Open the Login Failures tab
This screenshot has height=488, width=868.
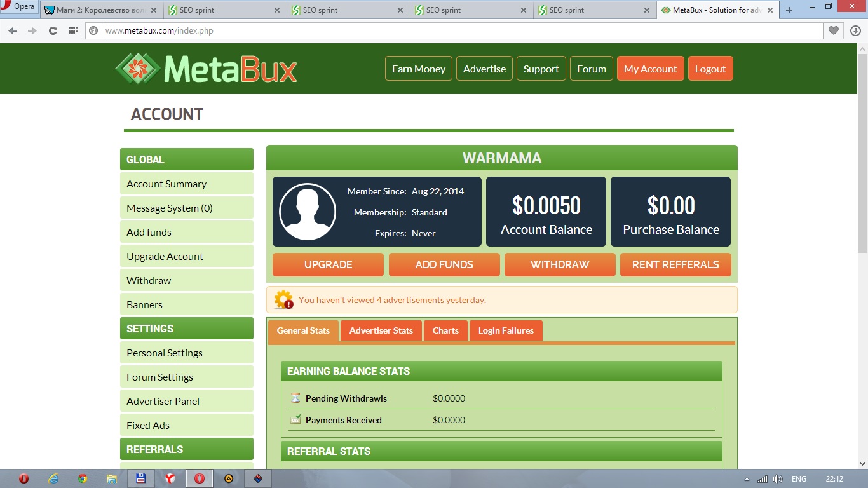506,330
